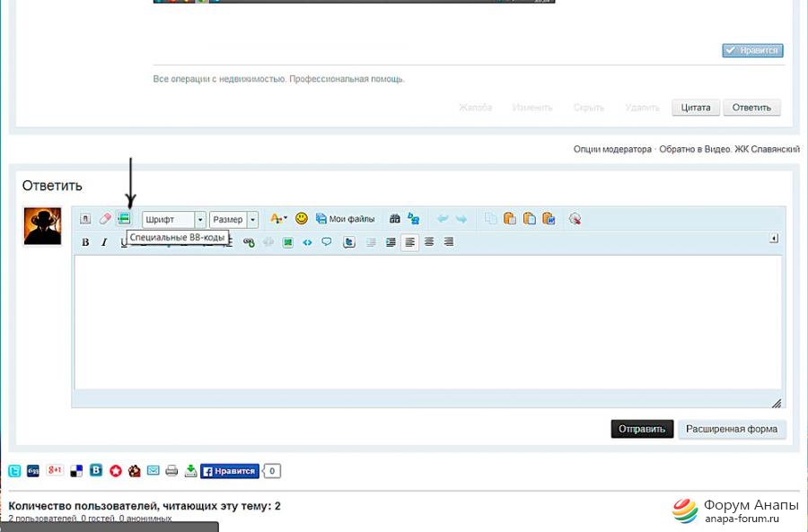Click the Расширенная форма button
Image resolution: width=808 pixels, height=532 pixels.
(732, 429)
